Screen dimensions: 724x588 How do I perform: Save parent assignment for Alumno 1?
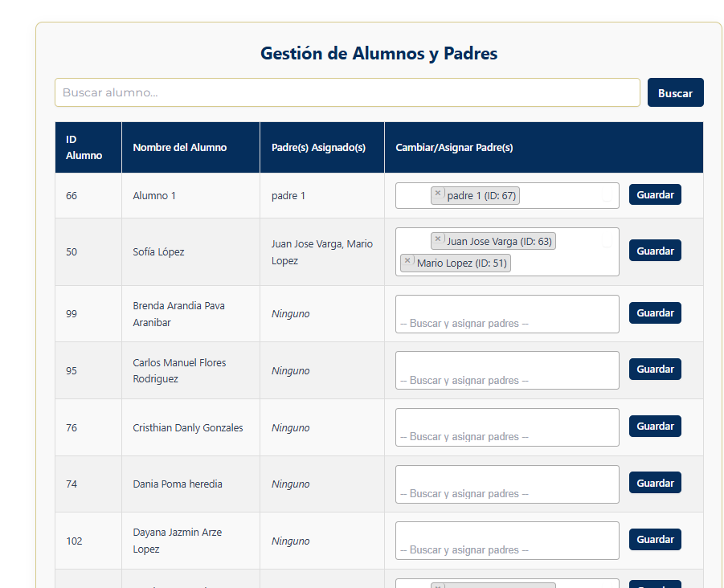[x=655, y=194]
